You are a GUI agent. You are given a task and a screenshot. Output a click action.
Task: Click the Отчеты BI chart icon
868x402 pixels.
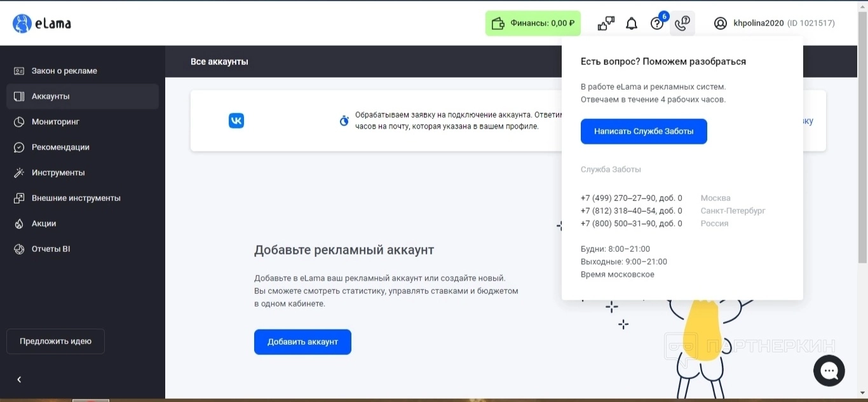[x=19, y=249]
